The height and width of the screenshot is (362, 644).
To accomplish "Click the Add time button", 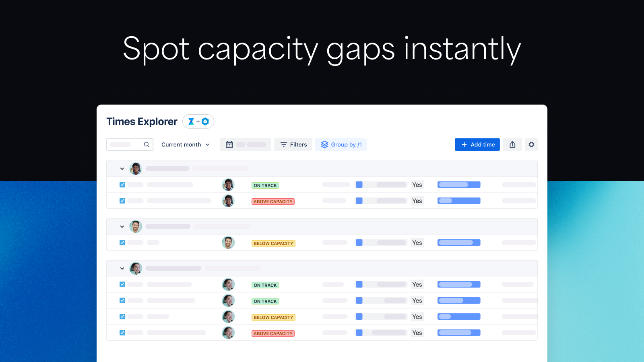I will pos(477,145).
